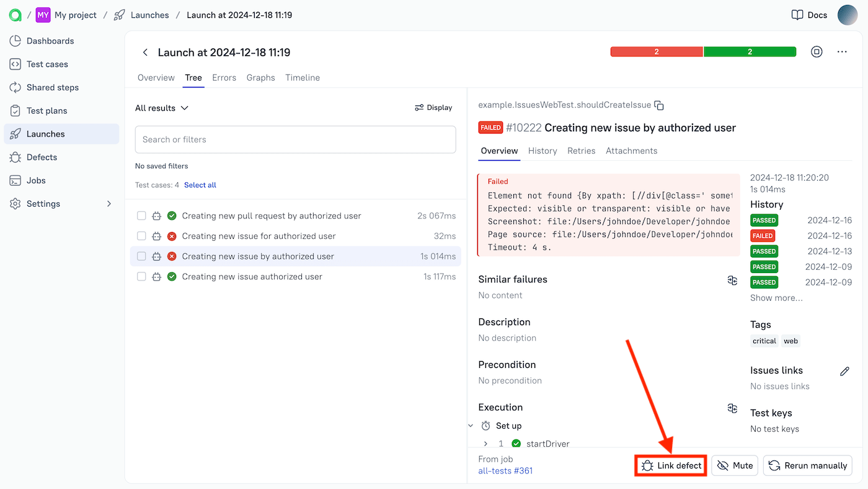Switch to the Timeline tab
This screenshot has height=489, width=868.
point(303,78)
